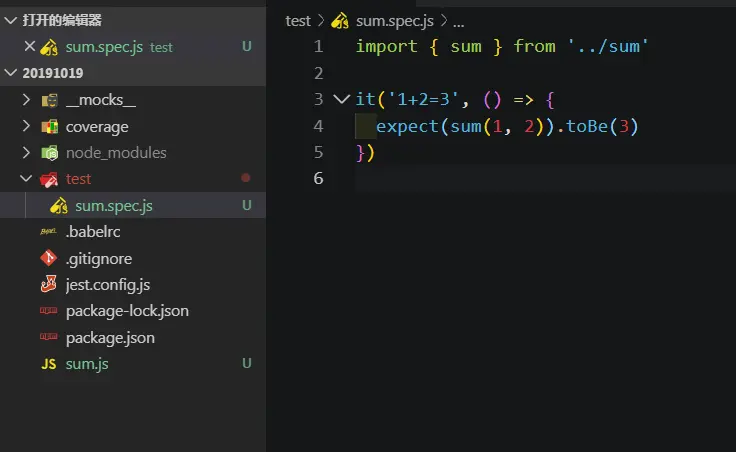Collapse the 20191019 project folder section
This screenshot has width=736, height=452.
[x=10, y=73]
